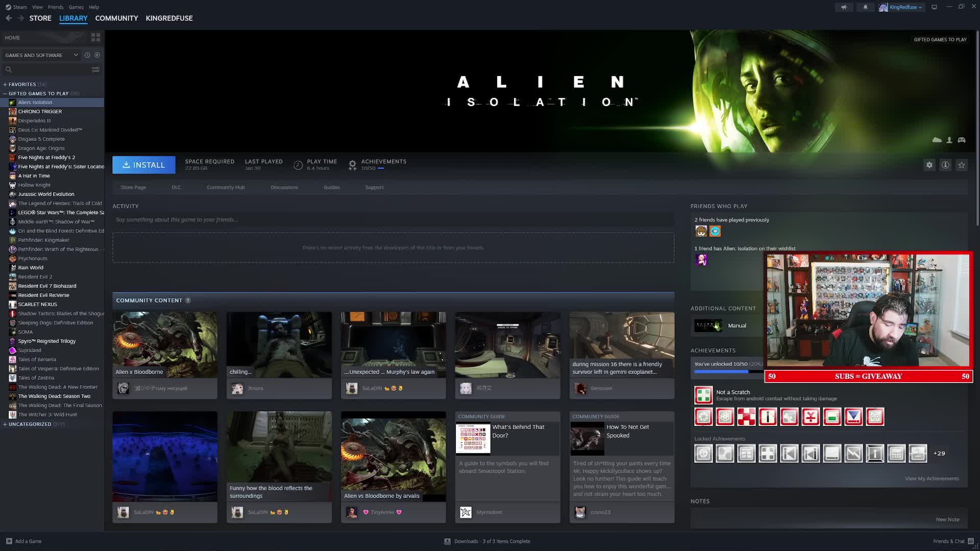This screenshot has width=980, height=551.
Task: Select Hollow Knight in the library list
Action: click(34, 185)
